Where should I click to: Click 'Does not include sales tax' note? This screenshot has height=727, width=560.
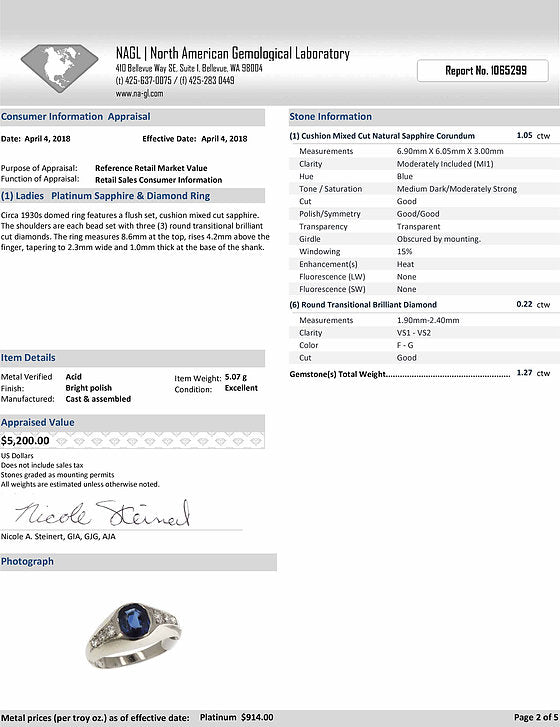click(42, 465)
